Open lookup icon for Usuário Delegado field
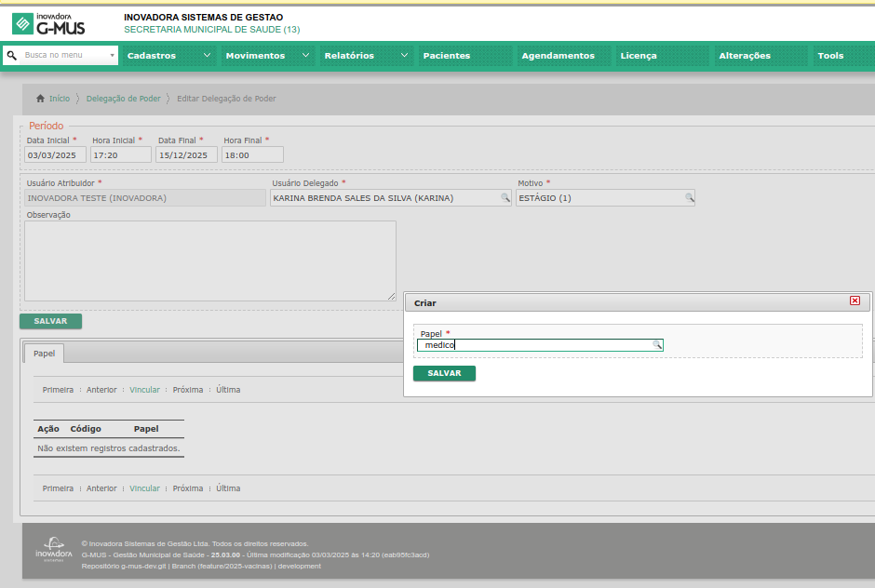Screen dimensions: 875x588 coord(505,197)
